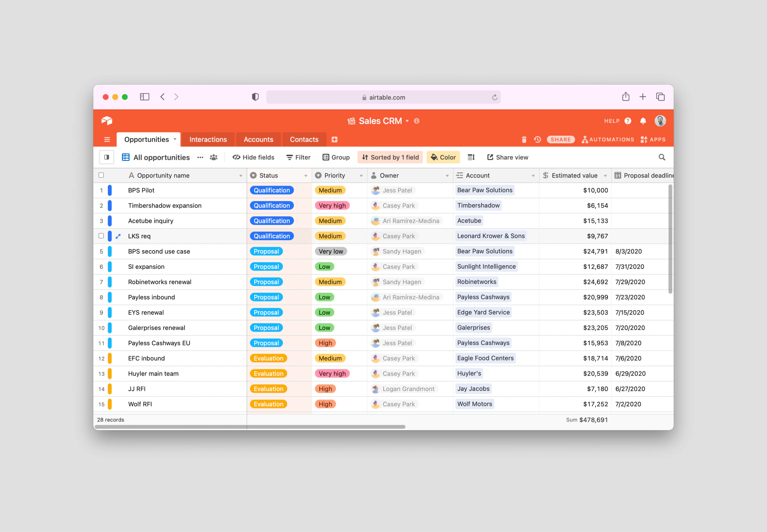Open Status column dropdown arrow
This screenshot has height=532, width=767.
pos(306,176)
